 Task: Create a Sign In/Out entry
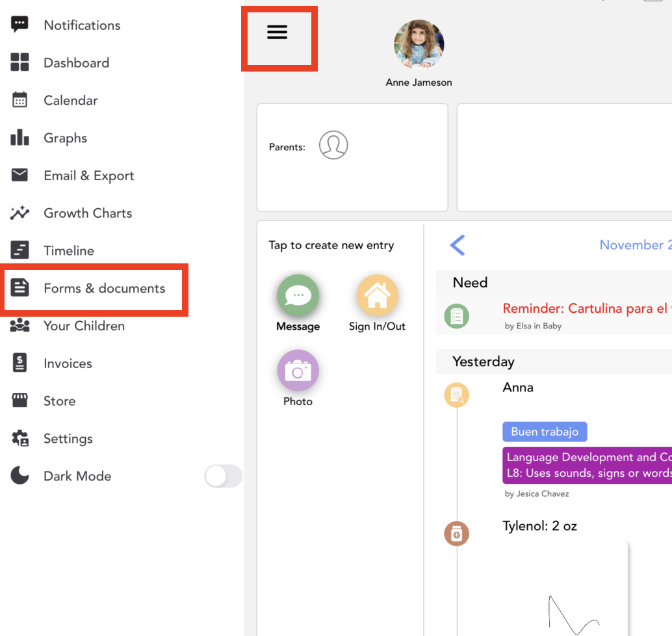377,295
